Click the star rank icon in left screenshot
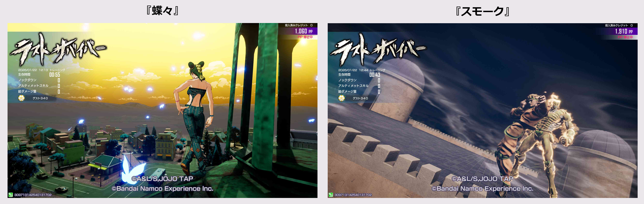 (x=21, y=98)
